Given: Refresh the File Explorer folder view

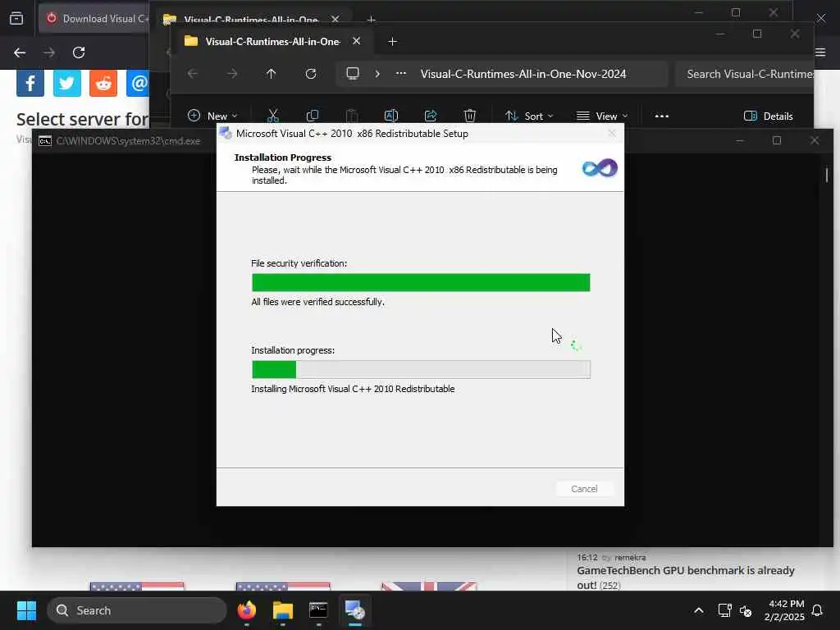Looking at the screenshot, I should tap(311, 74).
